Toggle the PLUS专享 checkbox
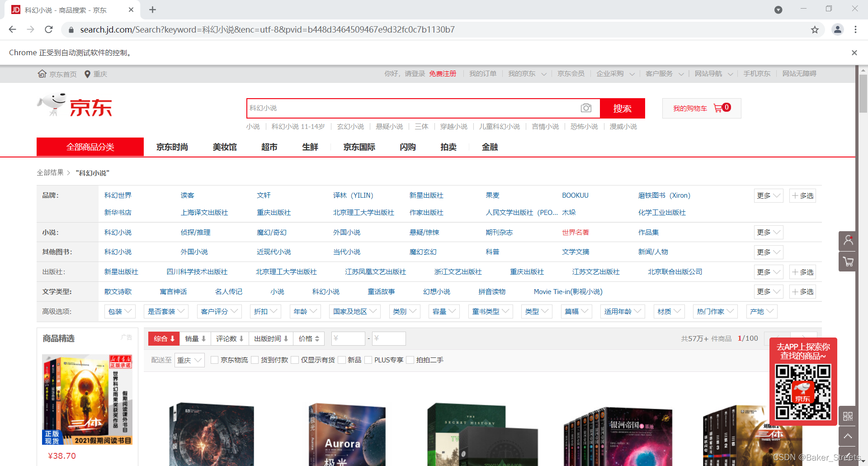 [x=368, y=360]
